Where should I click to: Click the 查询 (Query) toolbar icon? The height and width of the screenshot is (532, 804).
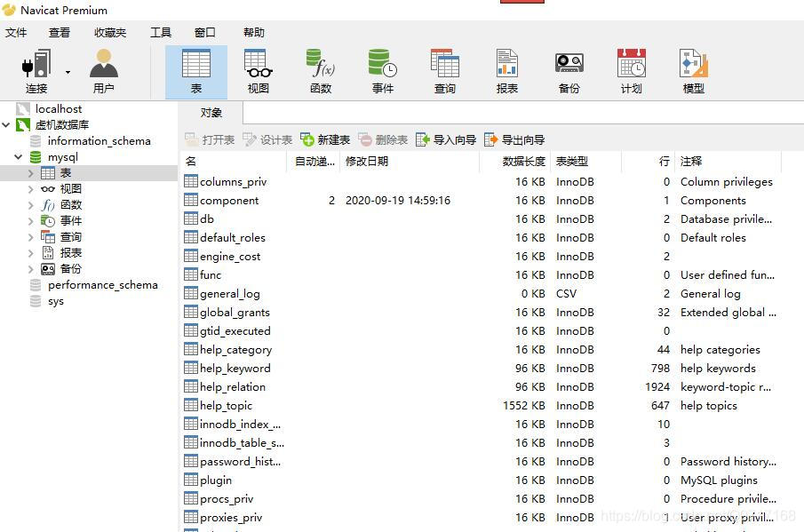444,71
